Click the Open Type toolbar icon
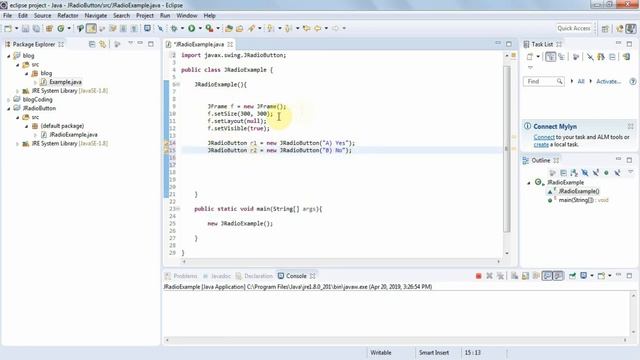This screenshot has width=640, height=360. [x=229, y=28]
